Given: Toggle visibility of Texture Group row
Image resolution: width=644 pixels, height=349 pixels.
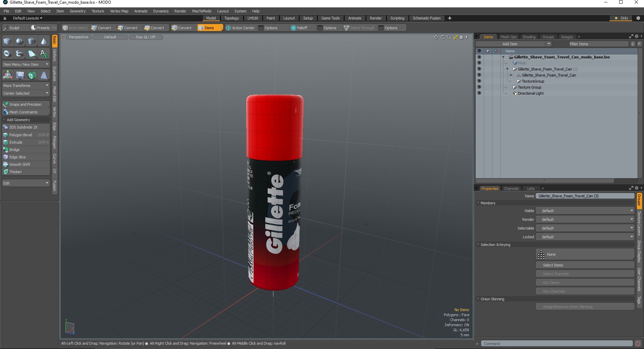Looking at the screenshot, I should point(479,87).
